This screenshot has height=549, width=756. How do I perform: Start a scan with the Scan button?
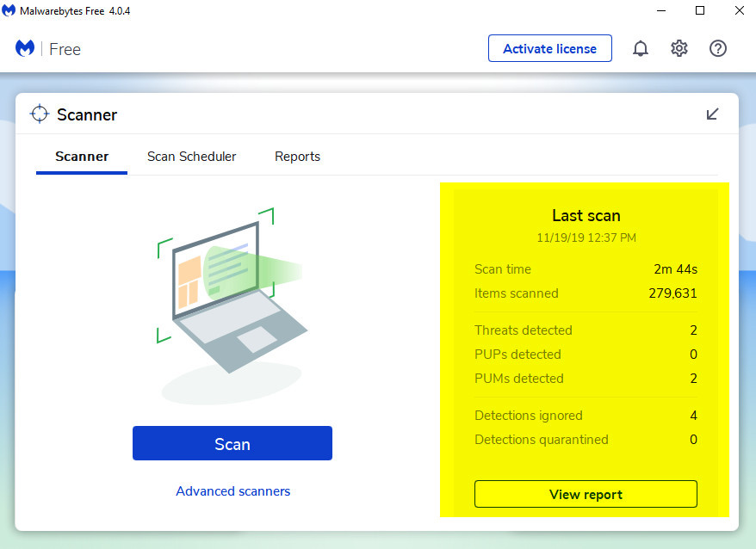pyautogui.click(x=232, y=443)
